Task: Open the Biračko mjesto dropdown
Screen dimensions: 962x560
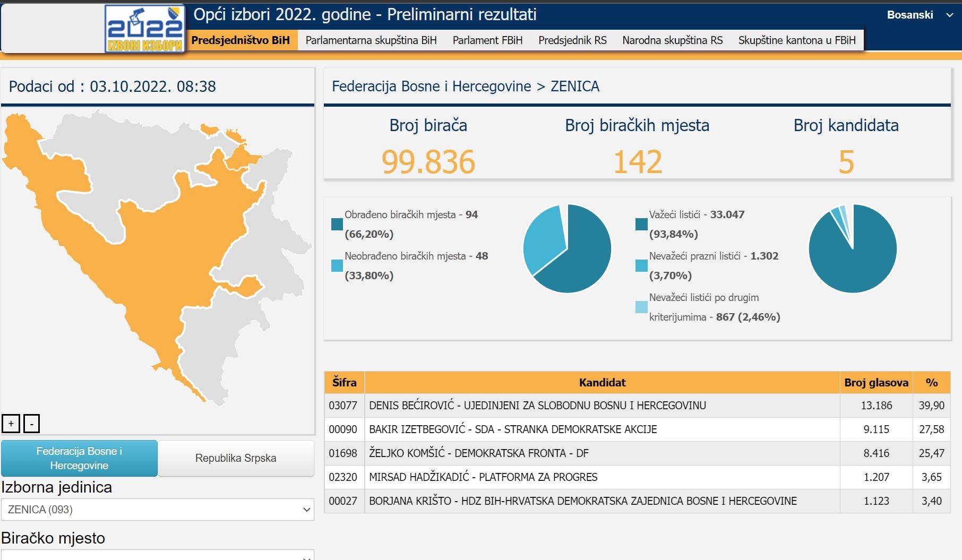Action: click(158, 555)
